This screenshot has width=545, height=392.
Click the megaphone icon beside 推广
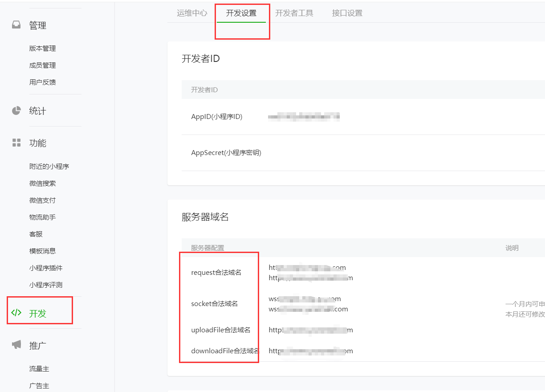coord(16,345)
